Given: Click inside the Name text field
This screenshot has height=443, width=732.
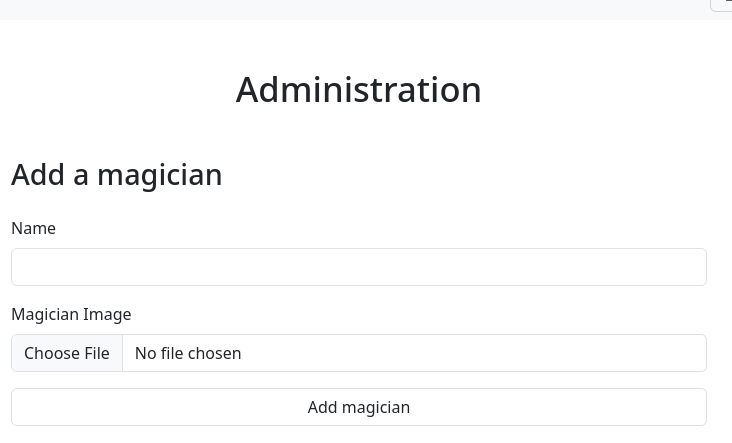Looking at the screenshot, I should 358,267.
